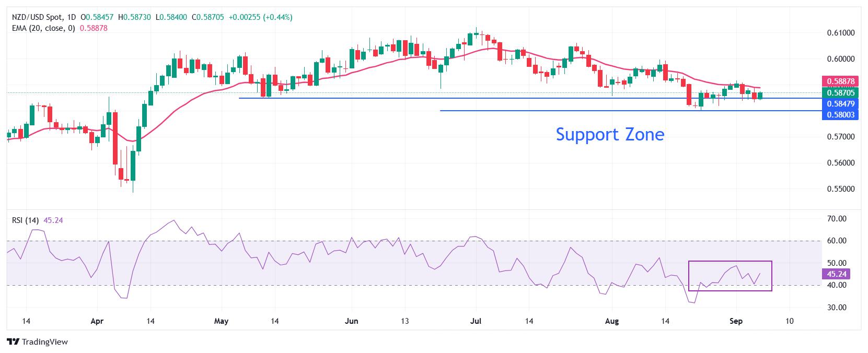Click the blue 0.58003 support line label

841,114
